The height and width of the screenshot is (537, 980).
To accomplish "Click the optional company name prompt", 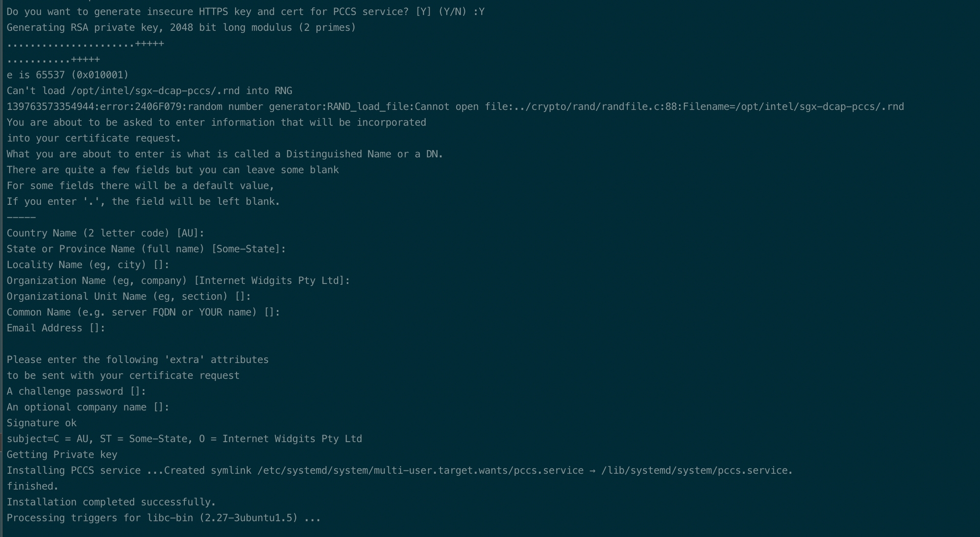I will pyautogui.click(x=88, y=407).
